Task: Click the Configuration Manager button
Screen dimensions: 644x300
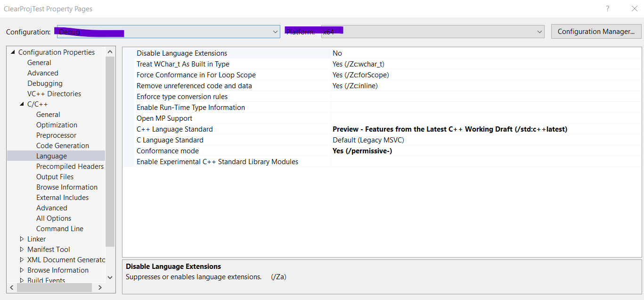Action: [x=596, y=32]
